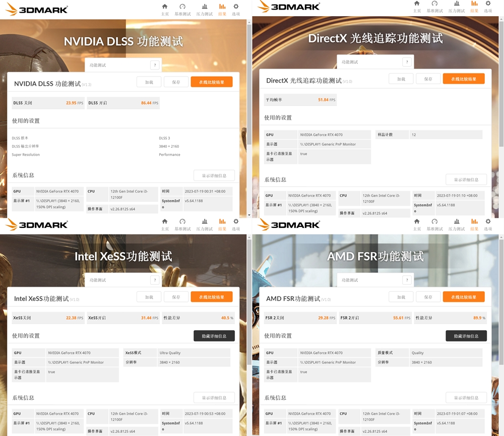Click 加载 button in DirectX 光线追踪 window
504x436 pixels.
[401, 79]
